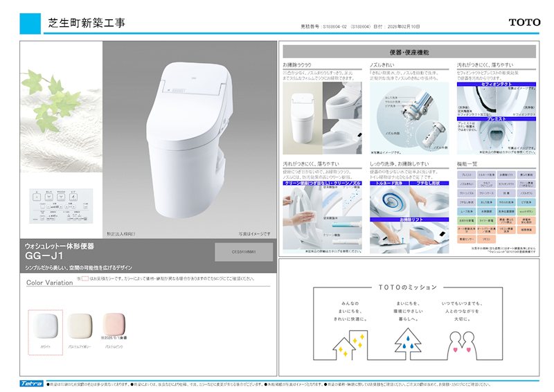Viewport: 554px width, 392px height.
Task: Click the リモコン tag in the feature list
Action: pyautogui.click(x=486, y=238)
